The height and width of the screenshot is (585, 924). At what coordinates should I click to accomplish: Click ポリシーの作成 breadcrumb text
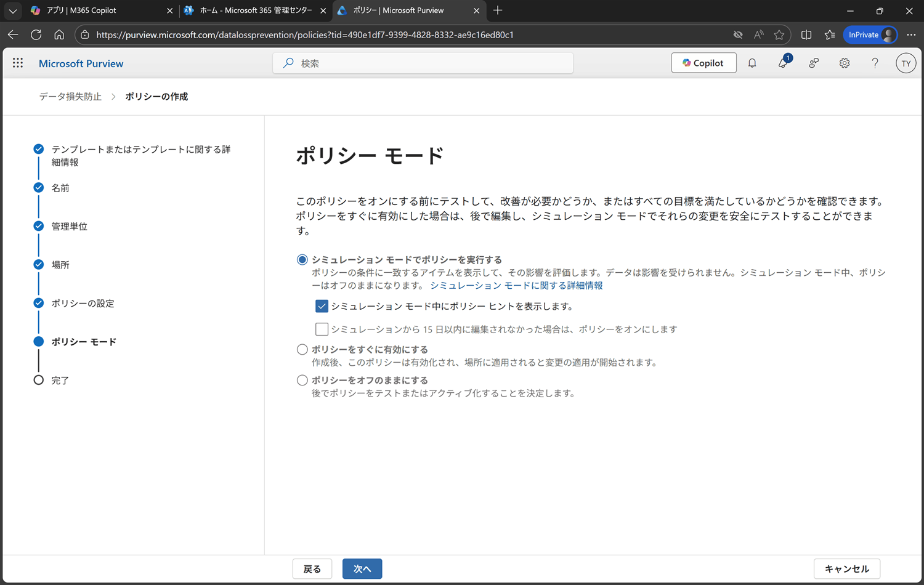pos(156,97)
